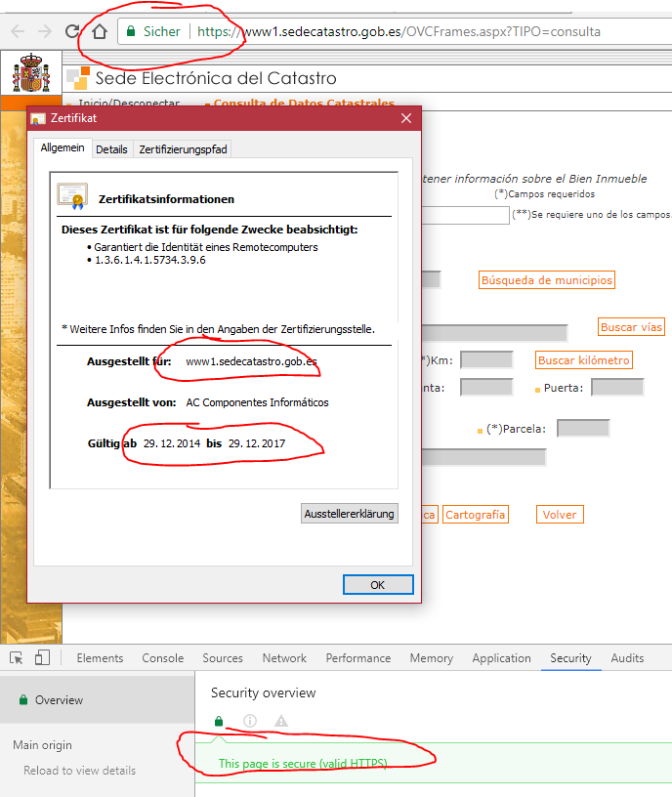Select the Allgemein tab
The image size is (672, 797).
click(x=63, y=147)
